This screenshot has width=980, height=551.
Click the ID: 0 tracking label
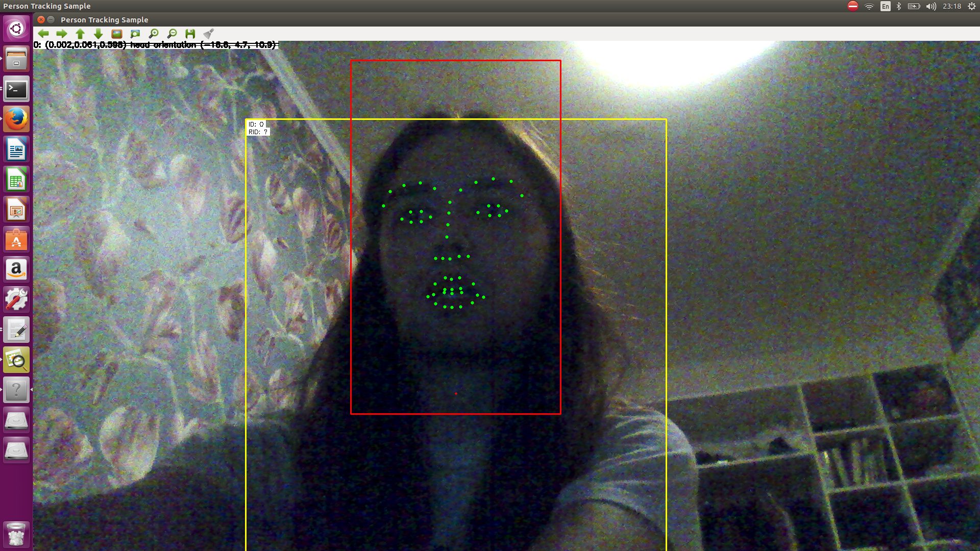tap(256, 124)
